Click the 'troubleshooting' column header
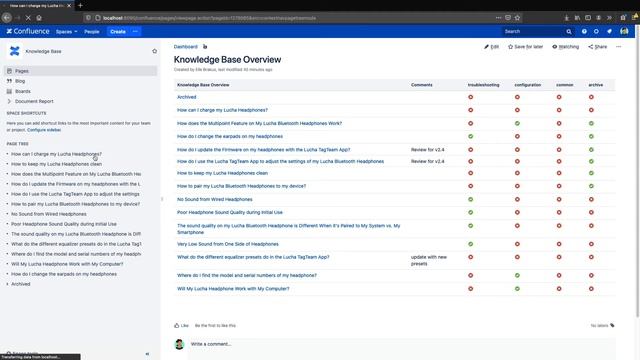The image size is (640, 360). 483,85
